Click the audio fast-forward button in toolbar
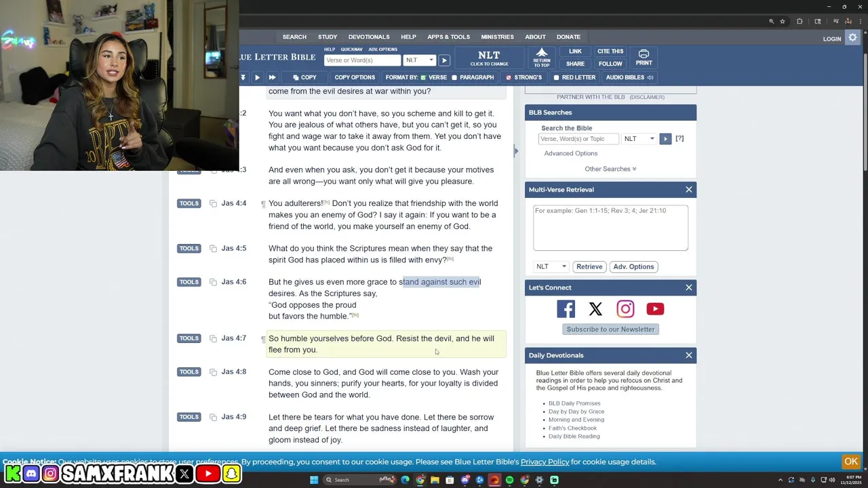This screenshot has height=488, width=868. (x=272, y=77)
